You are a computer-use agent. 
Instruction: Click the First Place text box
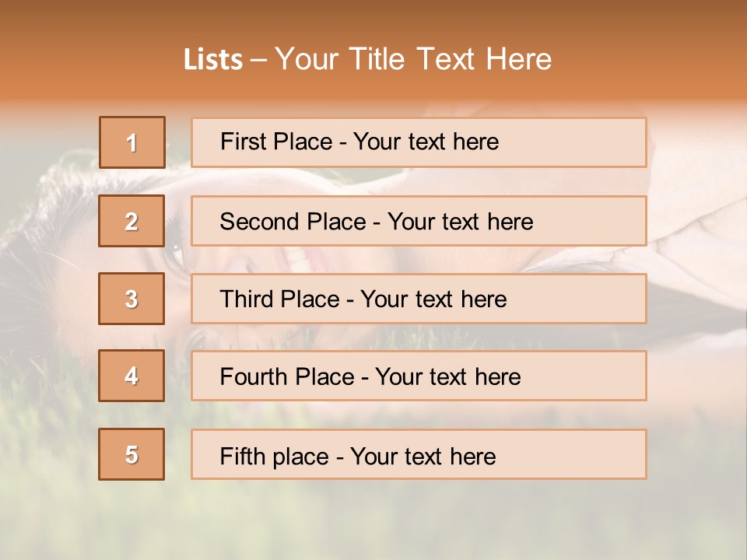pyautogui.click(x=419, y=142)
